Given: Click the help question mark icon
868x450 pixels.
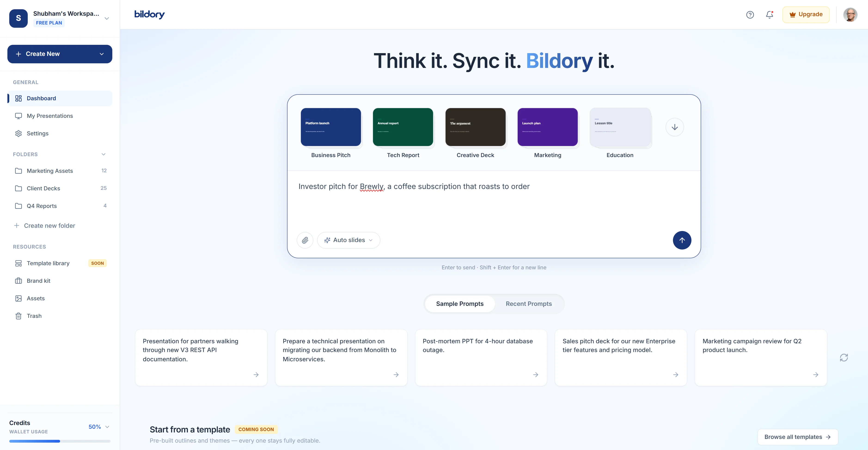Looking at the screenshot, I should 750,15.
